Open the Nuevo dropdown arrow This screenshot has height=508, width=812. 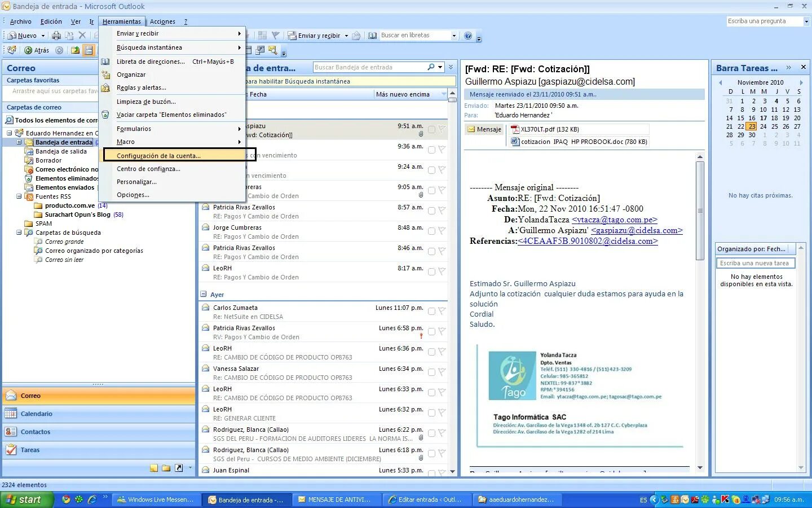tap(43, 36)
